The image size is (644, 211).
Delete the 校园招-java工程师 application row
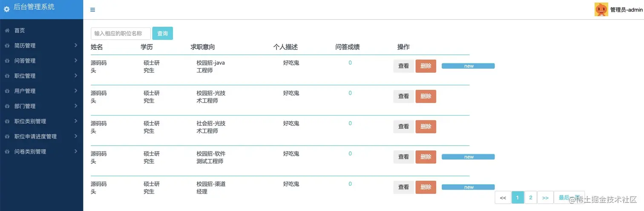pos(425,66)
